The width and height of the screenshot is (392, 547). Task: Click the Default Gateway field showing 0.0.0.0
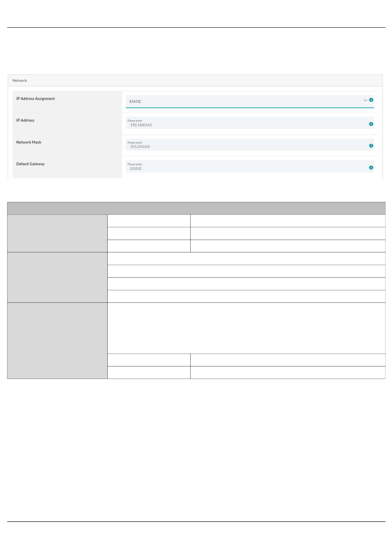(x=250, y=166)
